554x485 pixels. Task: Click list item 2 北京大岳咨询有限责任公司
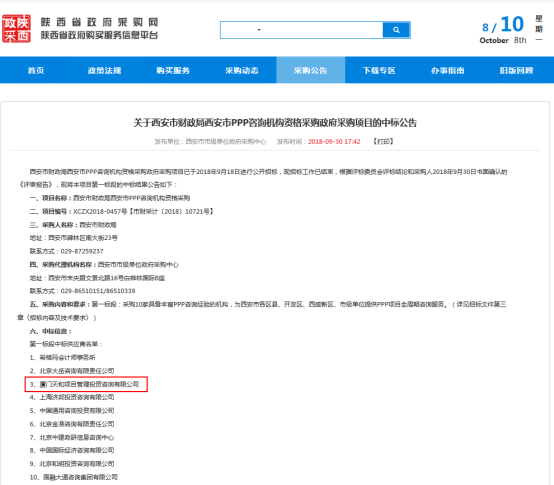[72, 371]
